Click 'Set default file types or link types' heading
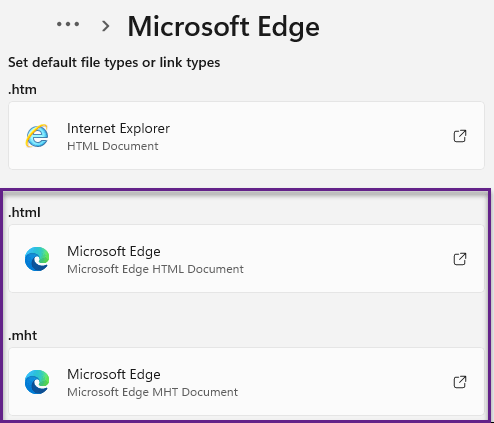The width and height of the screenshot is (494, 423). pyautogui.click(x=114, y=63)
